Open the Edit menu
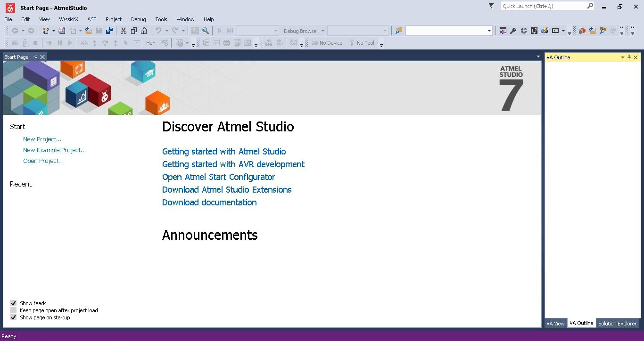Viewport: 644px width, 341px height. pos(25,19)
